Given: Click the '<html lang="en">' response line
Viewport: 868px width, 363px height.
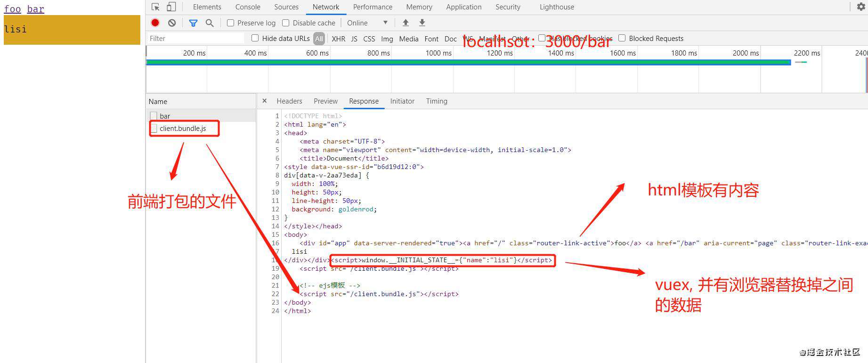Looking at the screenshot, I should (315, 124).
